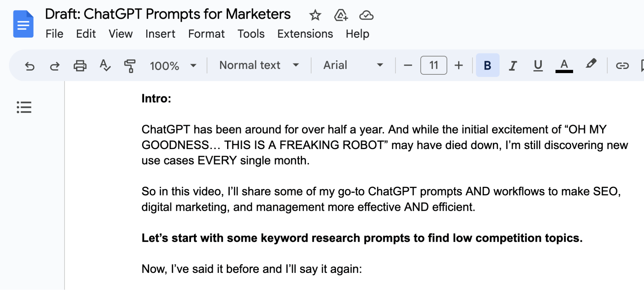
Task: Toggle underline formatting
Action: click(x=537, y=65)
